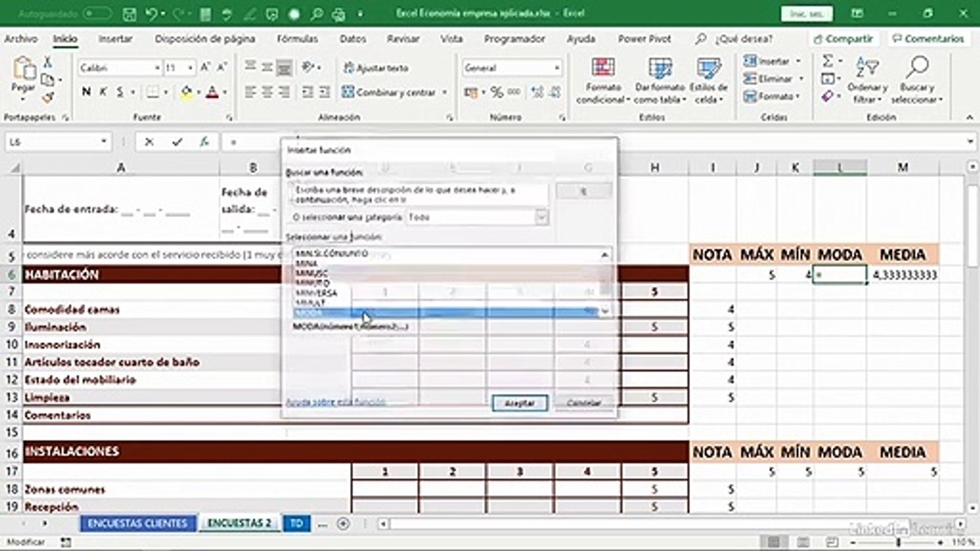
Task: Click Aceptar in the Insertar función dialog
Action: (519, 403)
